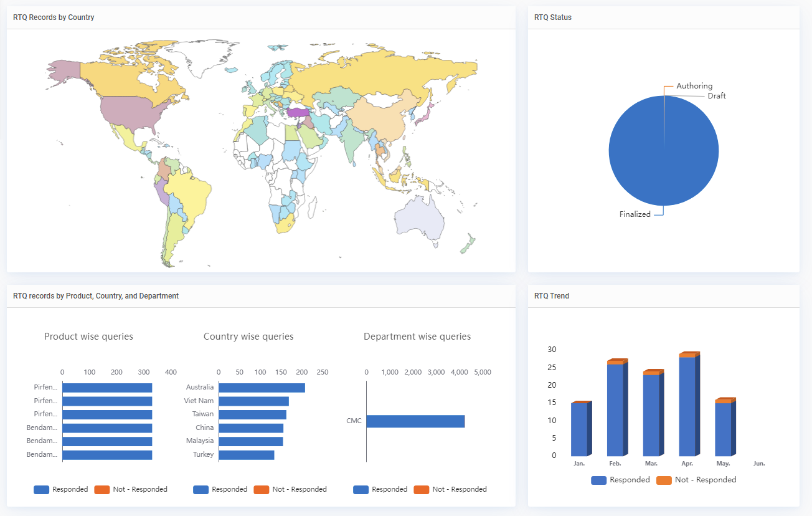
Task: Click the Turkey bar in Country wise queries
Action: click(246, 455)
